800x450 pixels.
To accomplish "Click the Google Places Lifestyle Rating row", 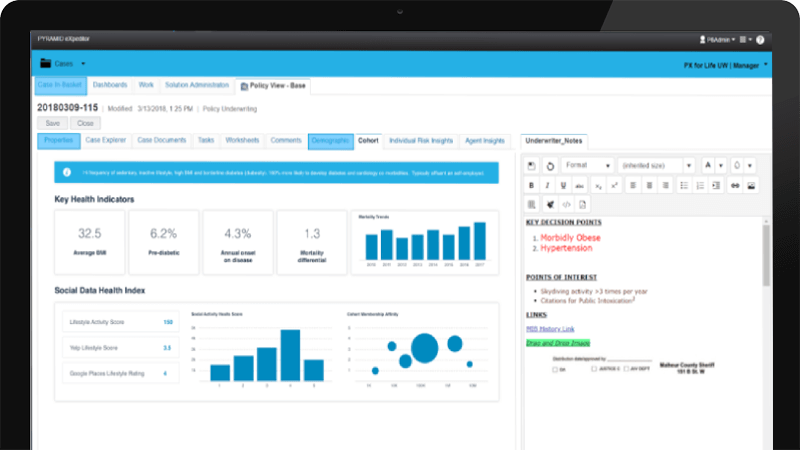I will pyautogui.click(x=120, y=373).
